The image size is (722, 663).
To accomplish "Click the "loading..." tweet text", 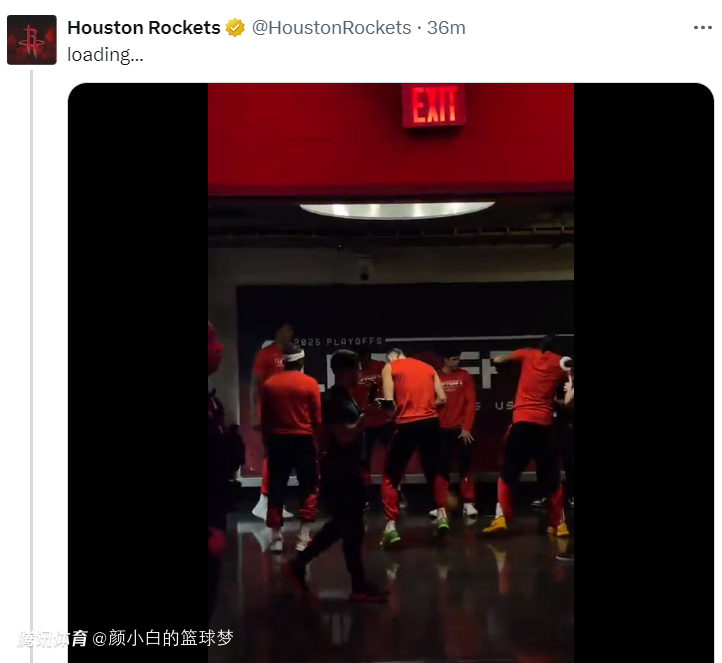I will (x=105, y=55).
